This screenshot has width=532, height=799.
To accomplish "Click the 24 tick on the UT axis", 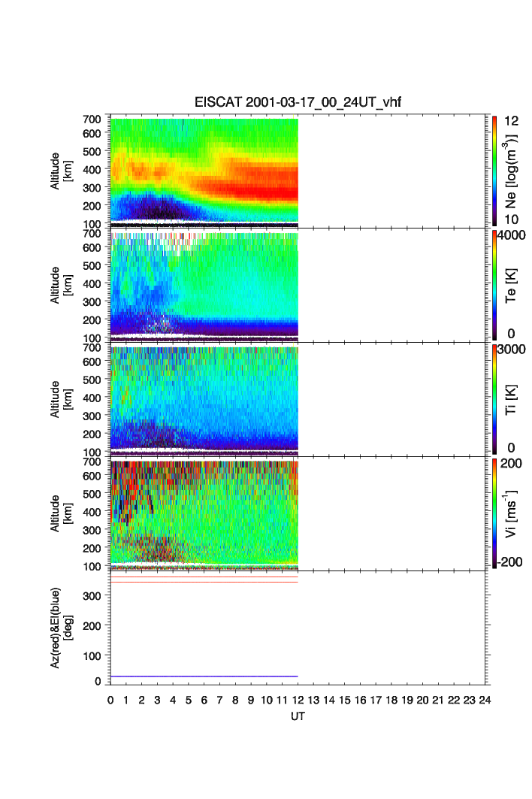I will [485, 700].
